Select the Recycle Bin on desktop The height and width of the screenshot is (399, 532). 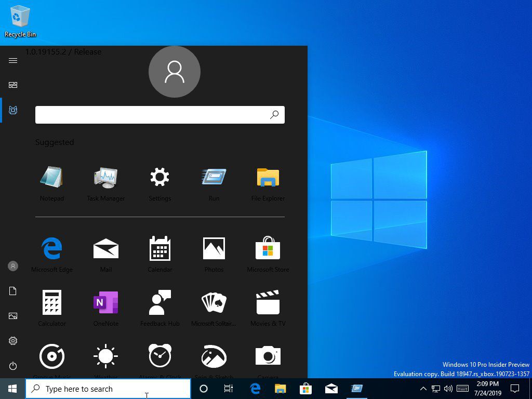(x=20, y=21)
